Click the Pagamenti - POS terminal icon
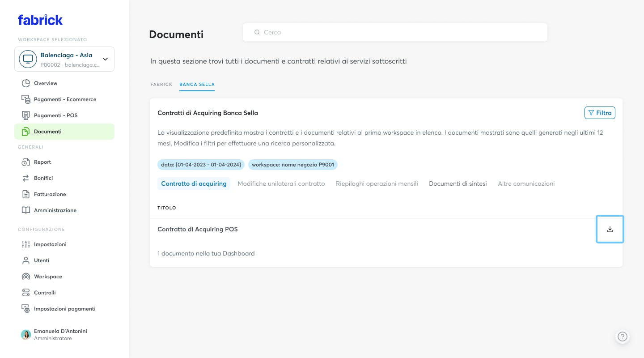The width and height of the screenshot is (644, 358). (x=26, y=115)
